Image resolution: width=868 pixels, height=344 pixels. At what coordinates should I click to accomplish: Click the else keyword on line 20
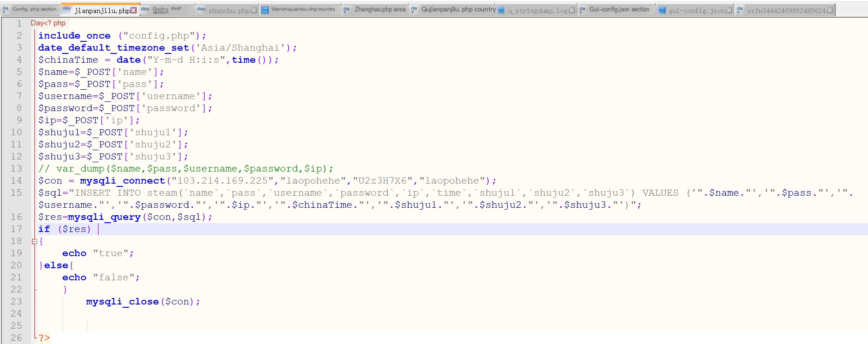pyautogui.click(x=56, y=265)
